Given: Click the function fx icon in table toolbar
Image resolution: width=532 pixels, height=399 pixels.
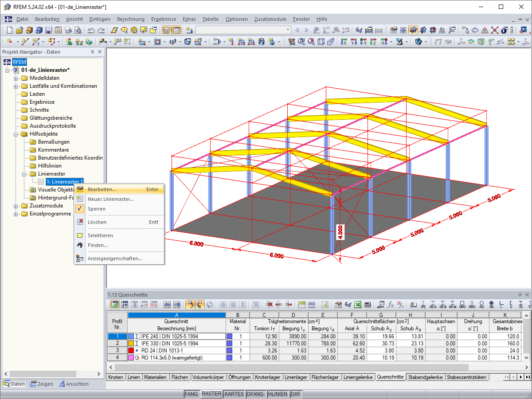Looking at the screenshot, I should pos(391,305).
